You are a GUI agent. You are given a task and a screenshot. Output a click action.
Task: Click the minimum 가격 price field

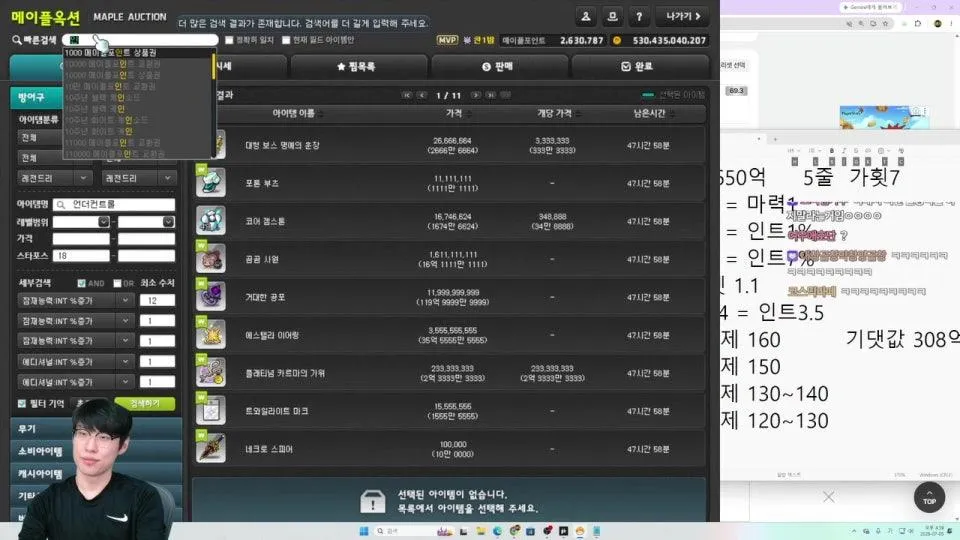point(81,239)
